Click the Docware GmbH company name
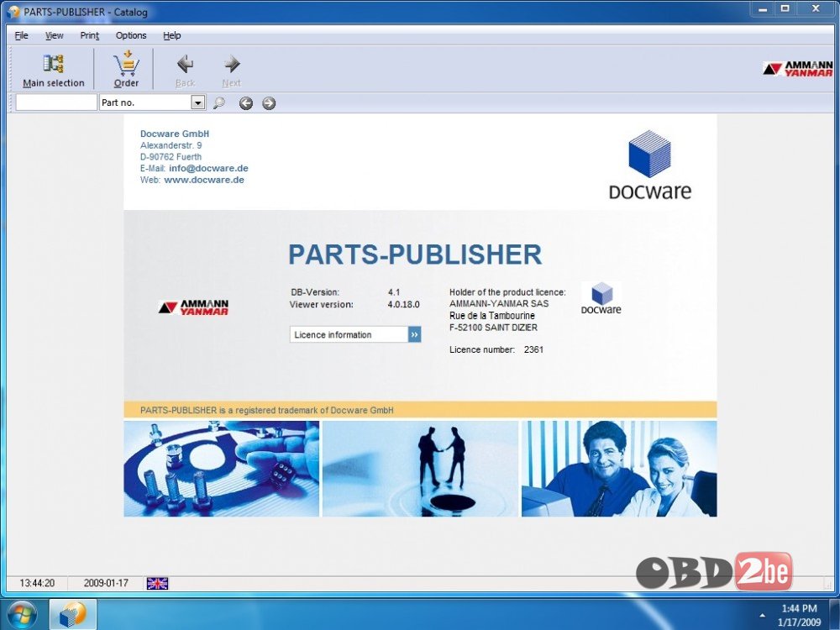Viewport: 840px width, 630px height. [x=175, y=134]
